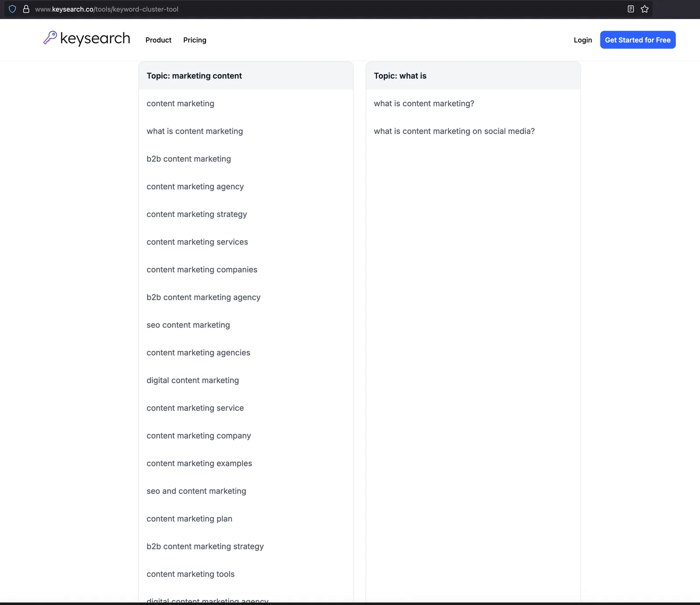Click the 'digital content marketing' keyword
Image resolution: width=700 pixels, height=605 pixels.
pos(192,380)
